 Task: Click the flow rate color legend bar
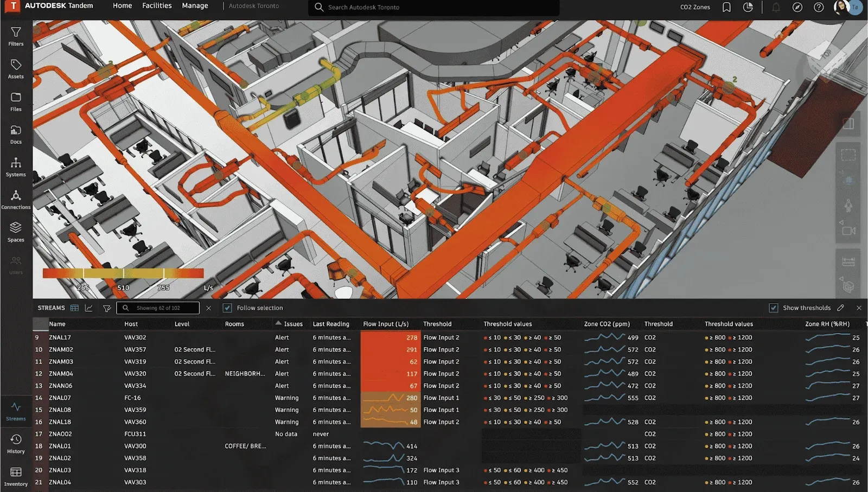(123, 273)
